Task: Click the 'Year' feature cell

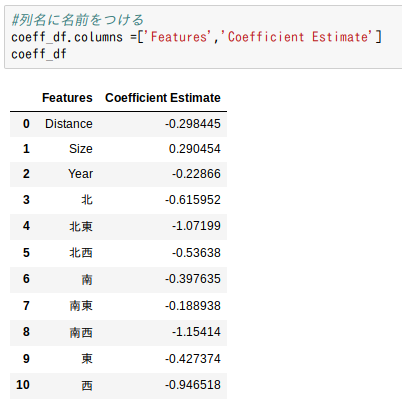Action: [x=80, y=174]
